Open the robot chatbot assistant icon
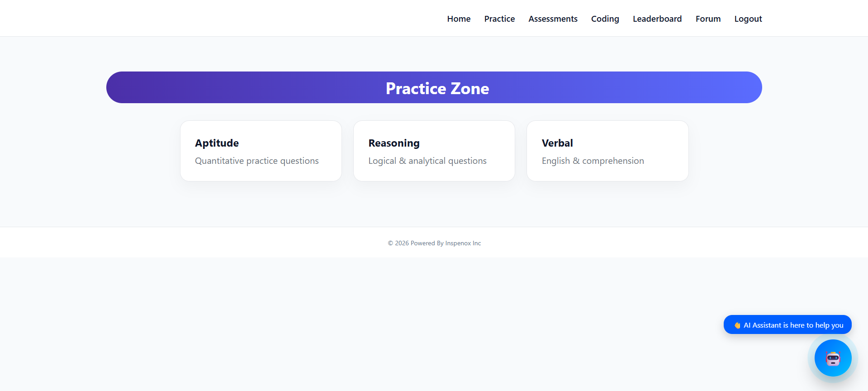This screenshot has height=391, width=868. click(x=833, y=358)
